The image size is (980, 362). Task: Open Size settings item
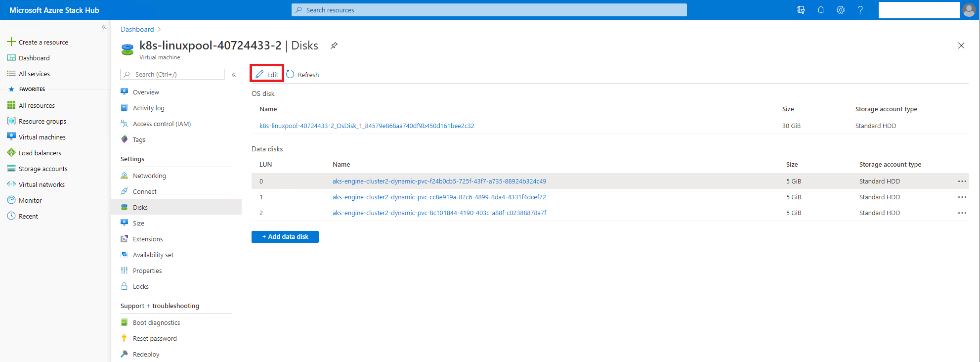(138, 223)
